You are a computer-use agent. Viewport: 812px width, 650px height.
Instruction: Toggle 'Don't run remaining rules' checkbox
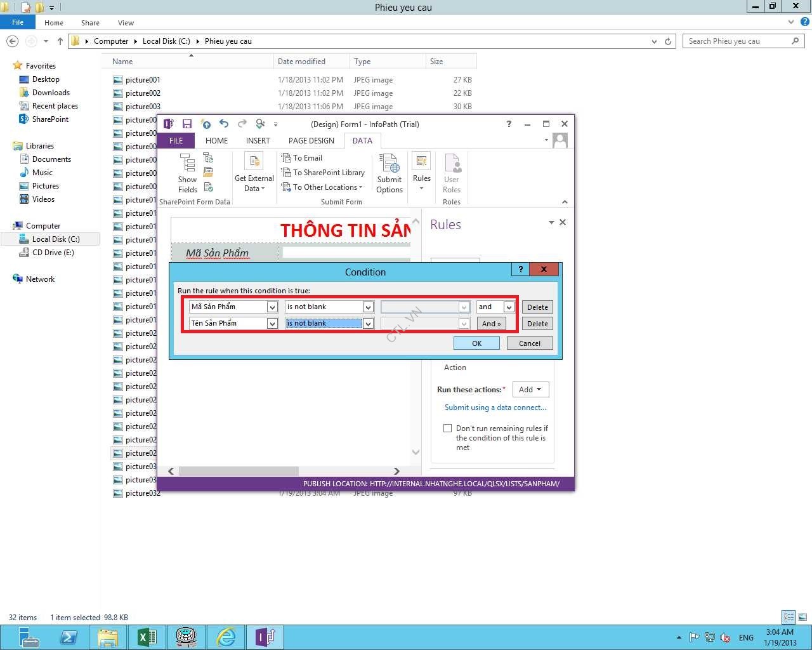[447, 428]
